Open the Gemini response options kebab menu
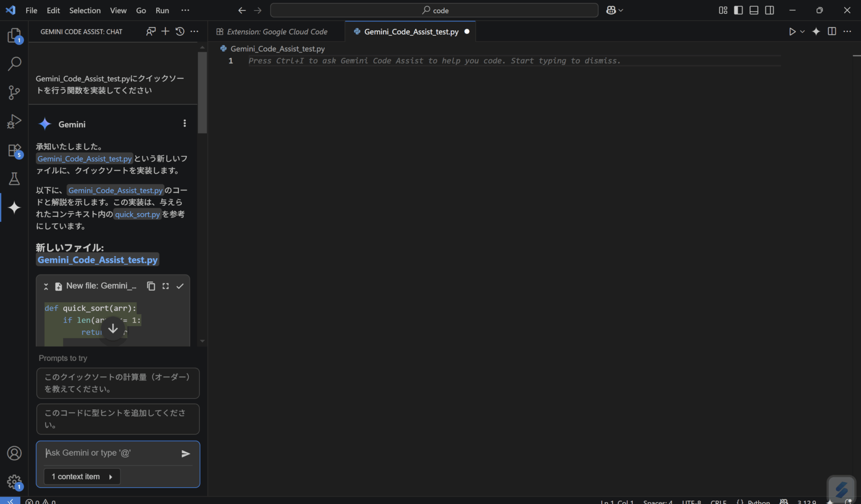The width and height of the screenshot is (861, 504). point(185,123)
